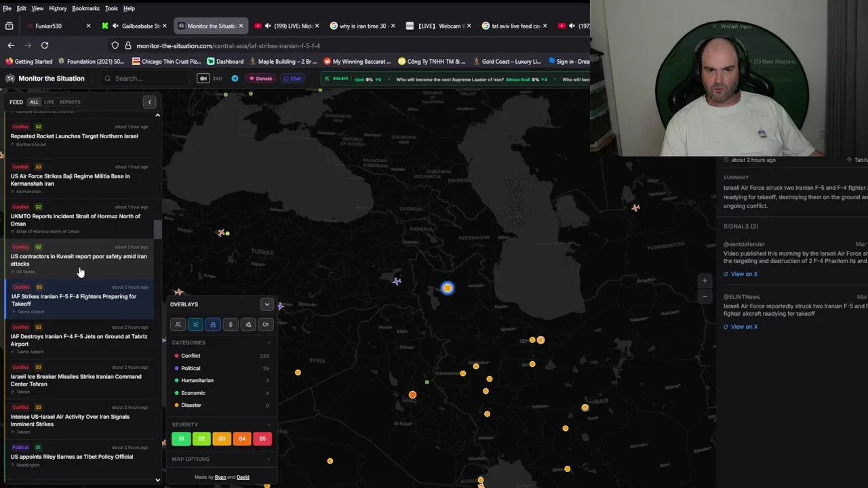Open the Ryan credit link
The image size is (868, 488).
(220, 477)
